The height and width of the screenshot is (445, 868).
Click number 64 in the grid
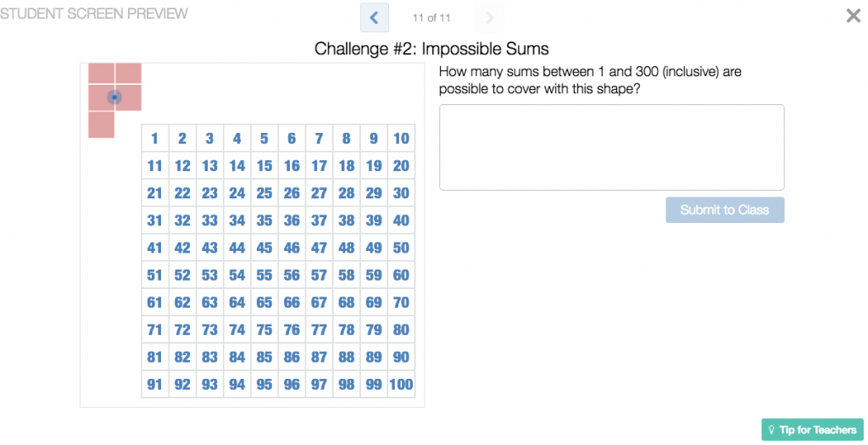[237, 303]
